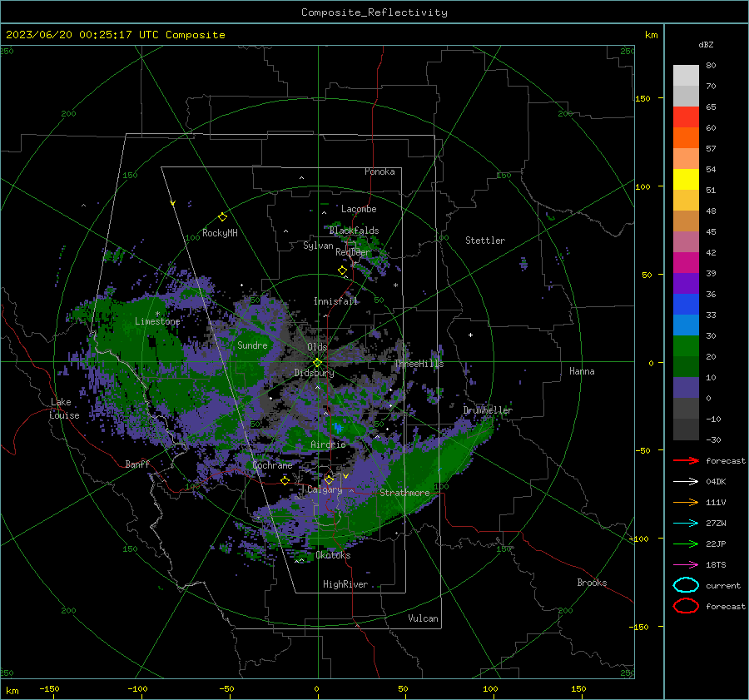749x700 pixels.
Task: Click the Strathmore map label
Action: (404, 493)
